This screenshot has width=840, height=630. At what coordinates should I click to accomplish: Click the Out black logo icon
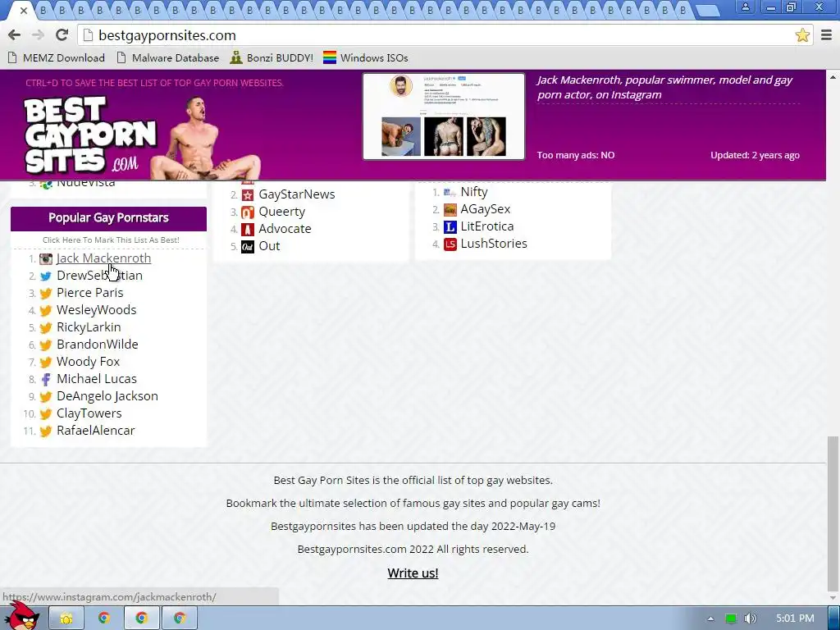tap(248, 247)
